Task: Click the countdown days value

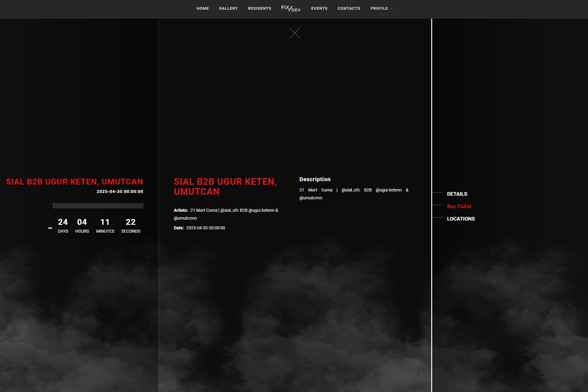Action: click(x=63, y=222)
